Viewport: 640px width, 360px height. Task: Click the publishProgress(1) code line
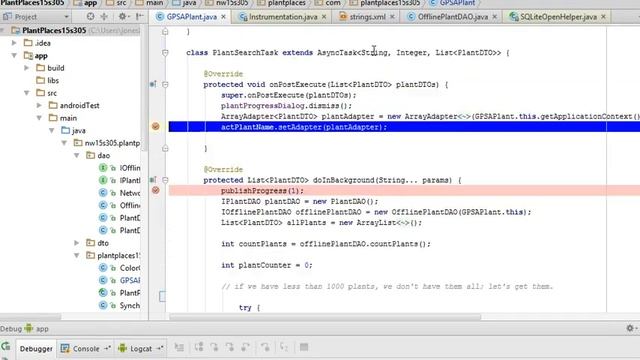[262, 191]
